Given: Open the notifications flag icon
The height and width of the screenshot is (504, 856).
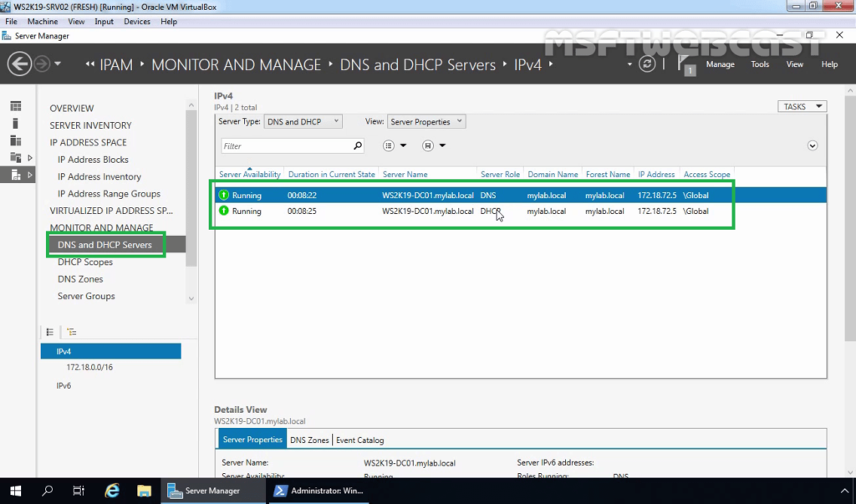Looking at the screenshot, I should point(686,64).
